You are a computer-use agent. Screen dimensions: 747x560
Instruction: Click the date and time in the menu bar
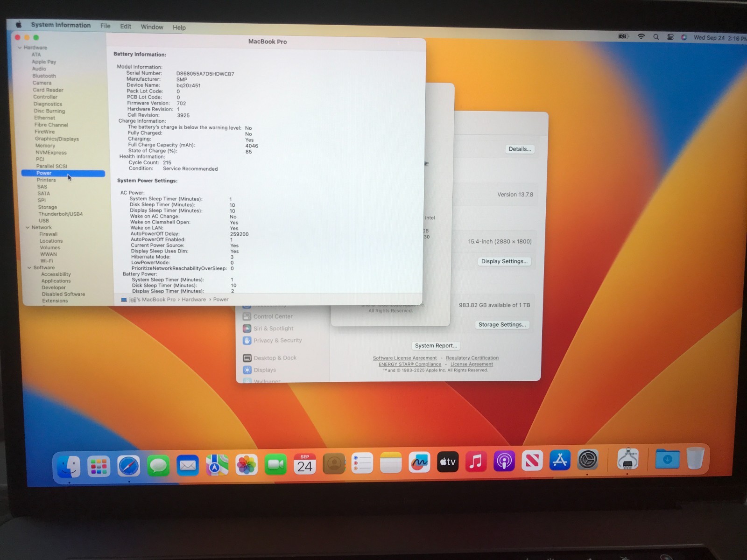(719, 38)
